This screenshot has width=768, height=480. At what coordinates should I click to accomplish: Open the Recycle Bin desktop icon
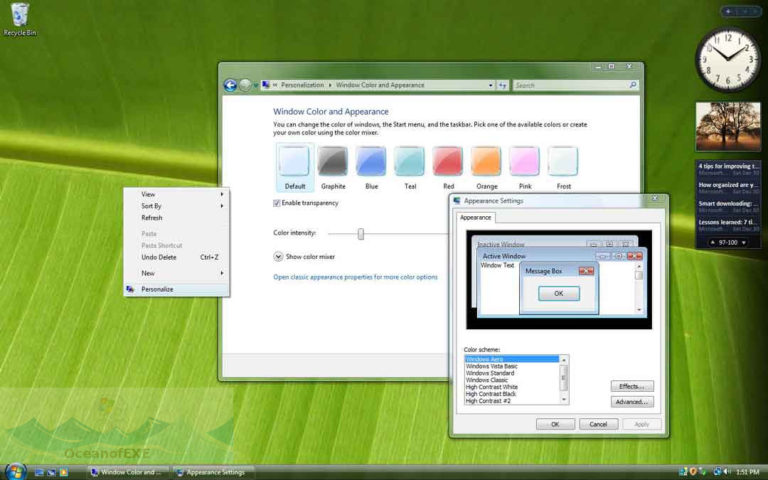pos(20,20)
